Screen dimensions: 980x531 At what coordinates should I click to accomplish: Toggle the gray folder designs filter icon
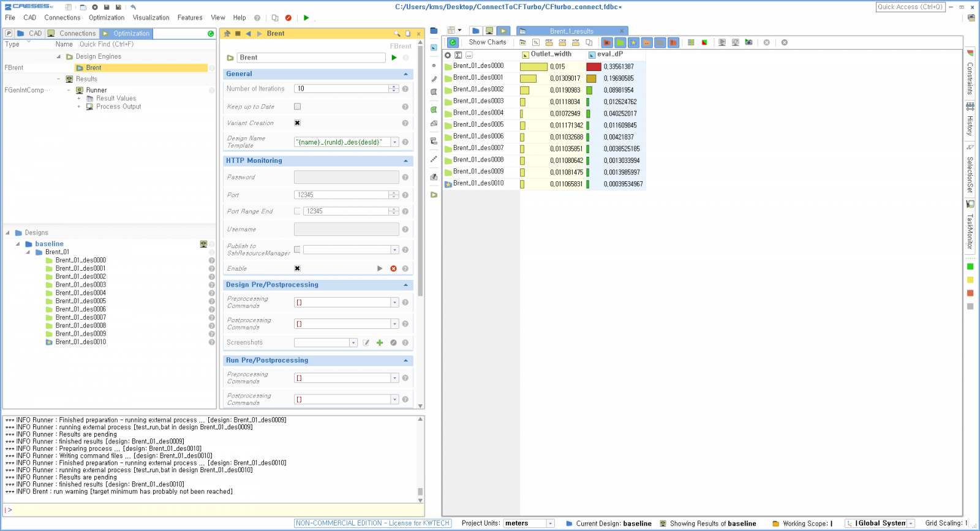click(660, 42)
